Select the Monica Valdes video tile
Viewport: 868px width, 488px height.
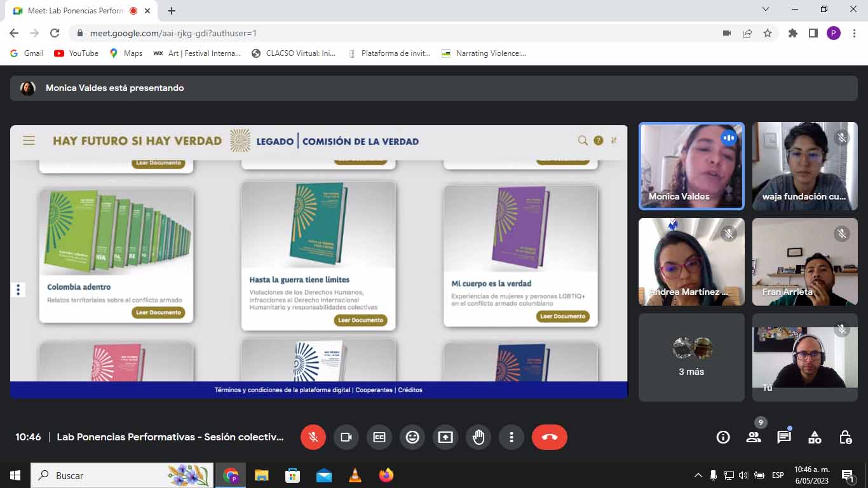[691, 166]
